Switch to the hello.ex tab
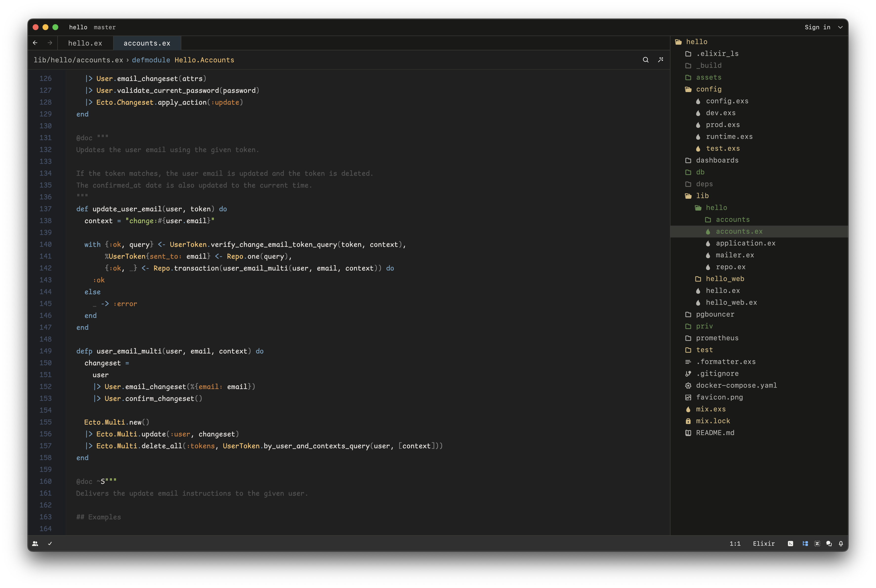The height and width of the screenshot is (588, 876). (85, 43)
